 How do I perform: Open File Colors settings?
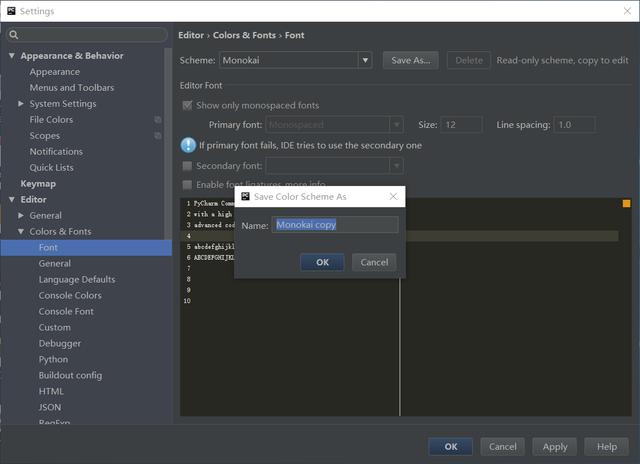tap(51, 120)
